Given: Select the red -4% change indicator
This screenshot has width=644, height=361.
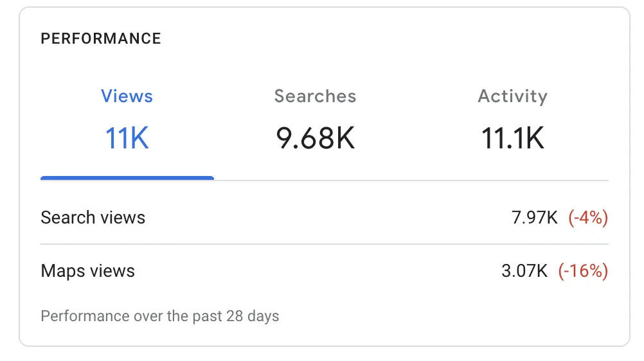Looking at the screenshot, I should [x=588, y=217].
